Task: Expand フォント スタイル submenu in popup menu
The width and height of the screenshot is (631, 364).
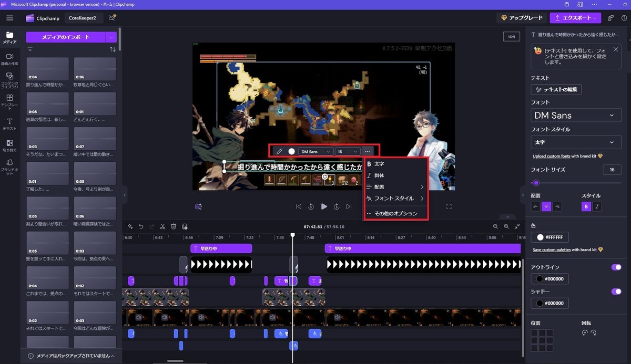Action: [395, 199]
